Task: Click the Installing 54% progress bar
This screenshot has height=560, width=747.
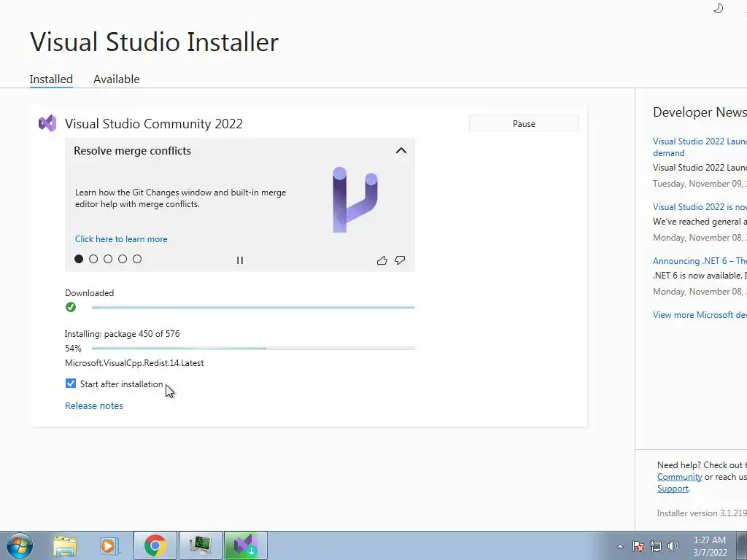Action: click(253, 349)
